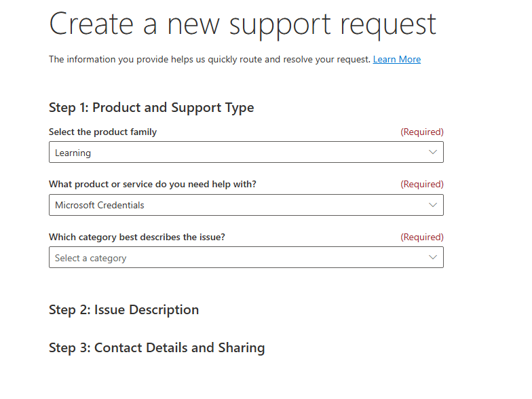The height and width of the screenshot is (399, 532).
Task: Open the Select a category dropdown
Action: [246, 258]
